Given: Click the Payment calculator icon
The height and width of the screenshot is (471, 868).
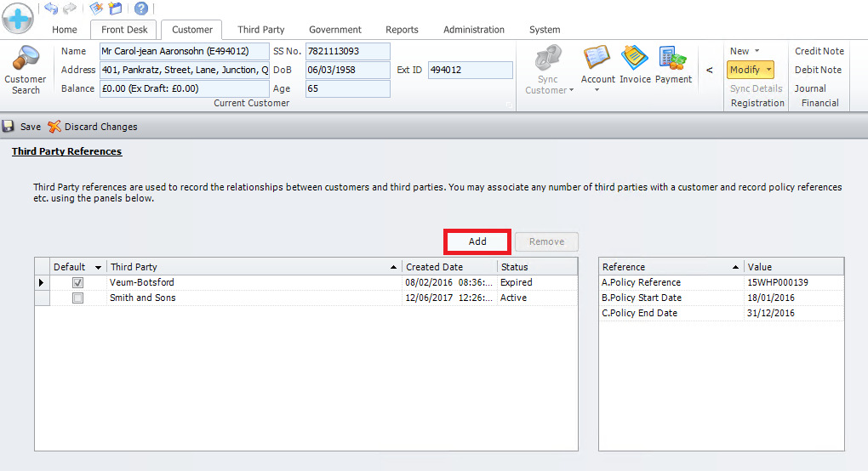Looking at the screenshot, I should 673,60.
